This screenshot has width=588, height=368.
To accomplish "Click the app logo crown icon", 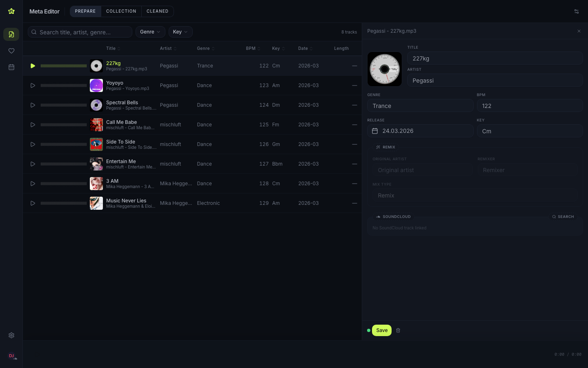I will pos(11,11).
